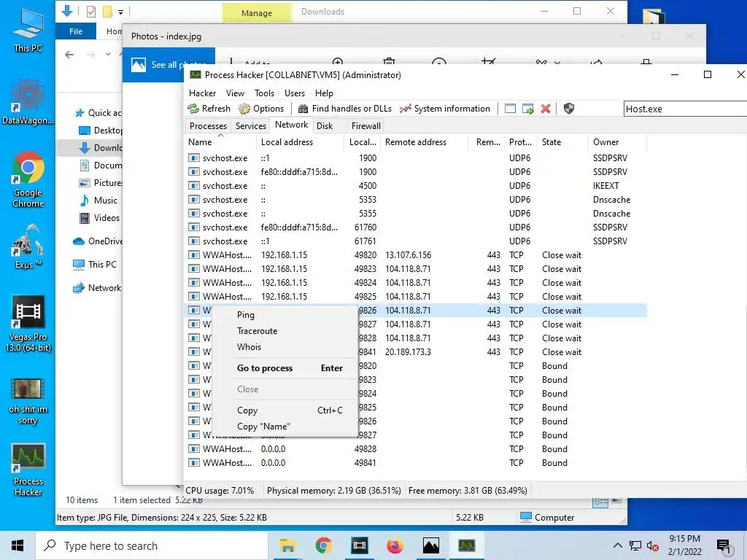Select the Network tab
The height and width of the screenshot is (560, 747).
pos(292,125)
